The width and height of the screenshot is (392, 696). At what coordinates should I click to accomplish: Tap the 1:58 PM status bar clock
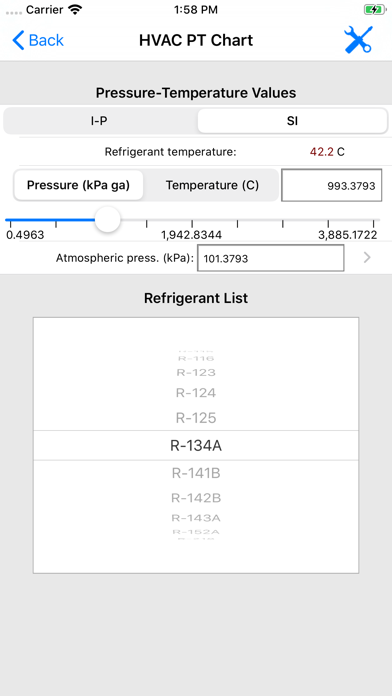196,9
